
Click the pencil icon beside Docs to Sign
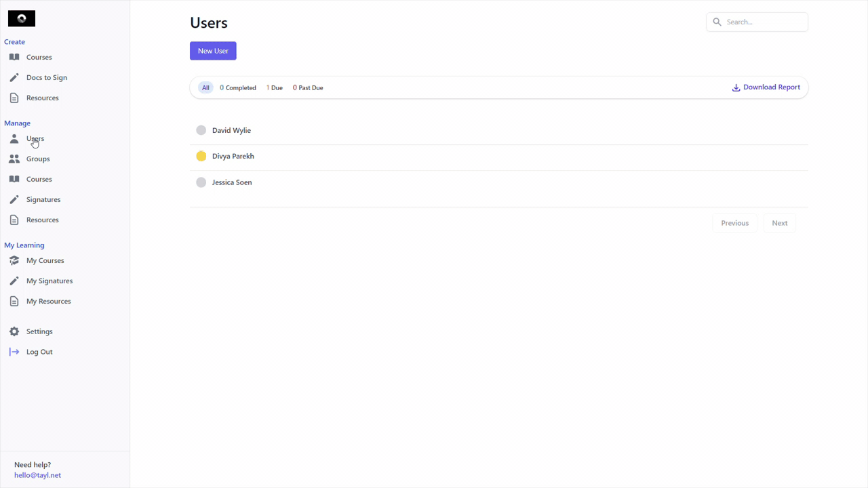14,77
